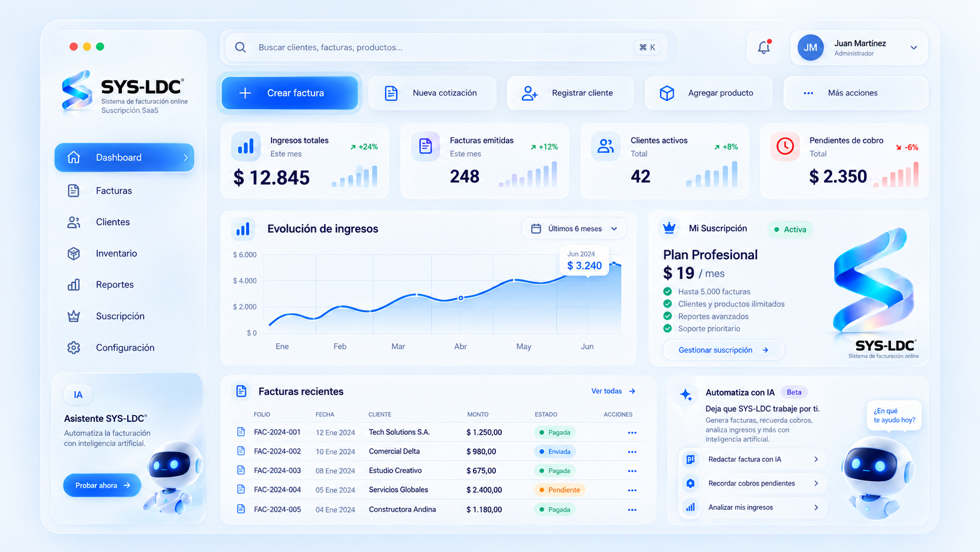980x552 pixels.
Task: Click the Analizar mis ingresos chart icon
Action: pyautogui.click(x=690, y=507)
